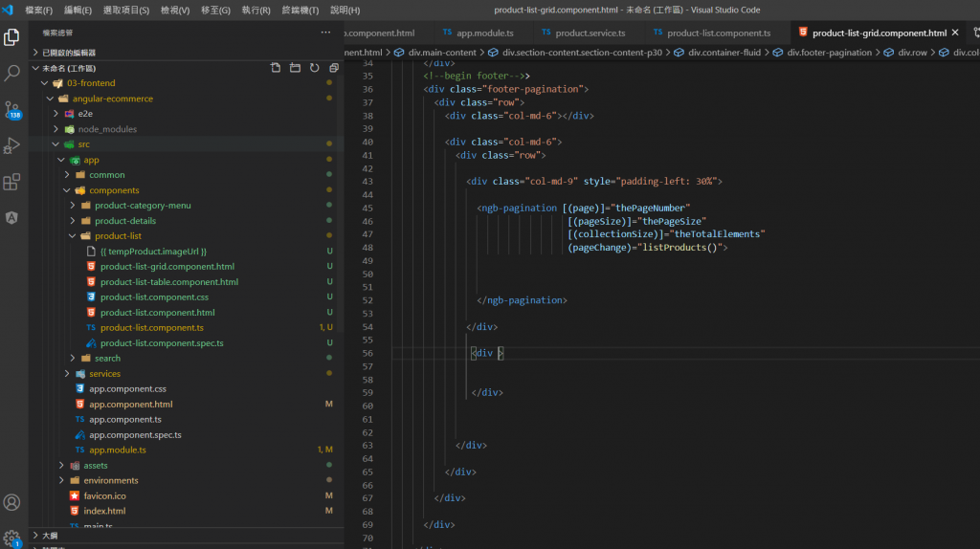Expand the 已開啟的編輯器 section

[x=68, y=53]
